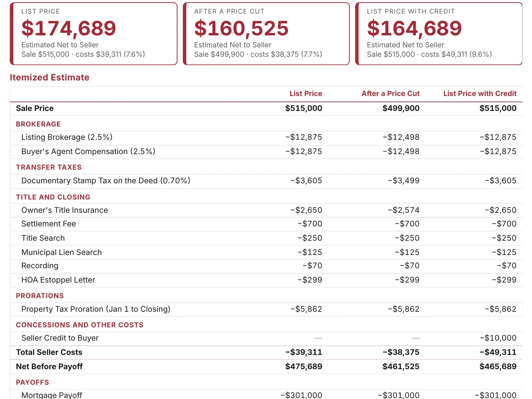
Task: Click Sale $515,000 · costs $39,311 (7.6%) line
Action: (83, 54)
